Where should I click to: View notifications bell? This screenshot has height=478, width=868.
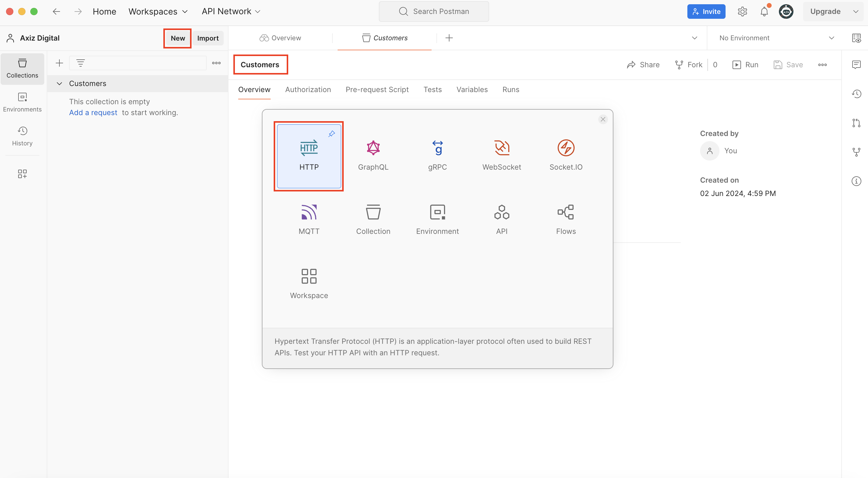[764, 12]
